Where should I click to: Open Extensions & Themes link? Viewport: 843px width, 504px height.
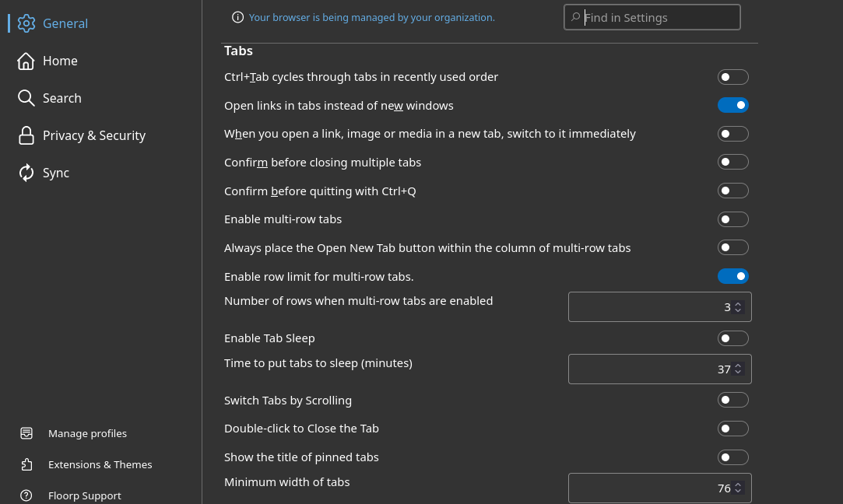click(100, 464)
